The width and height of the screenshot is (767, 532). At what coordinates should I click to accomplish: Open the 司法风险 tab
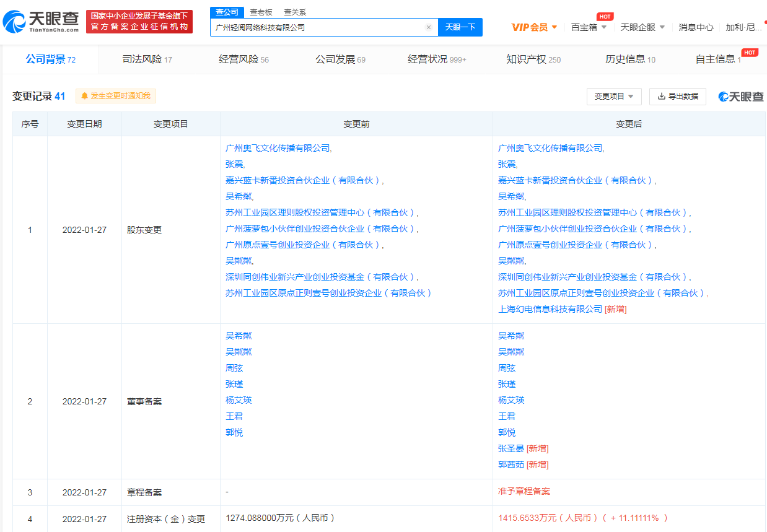pos(147,59)
